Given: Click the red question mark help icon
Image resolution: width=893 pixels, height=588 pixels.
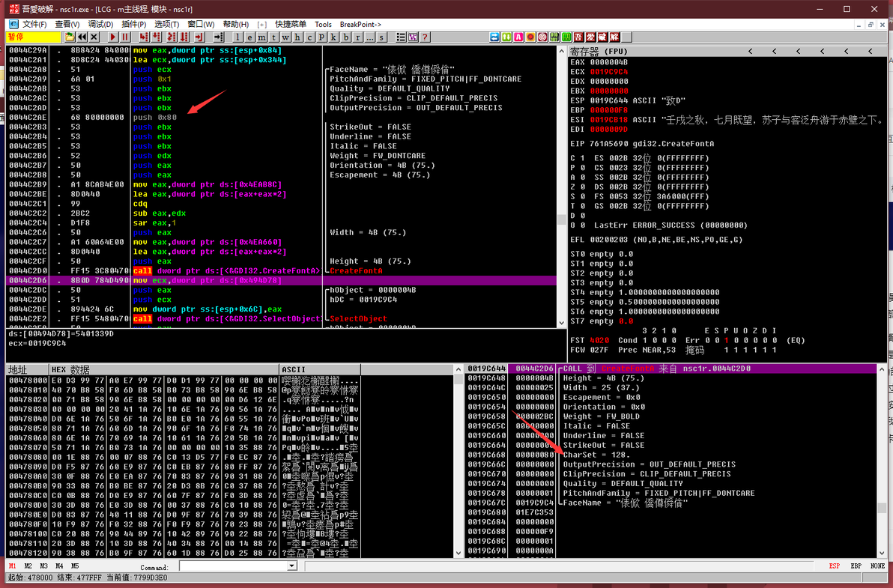Looking at the screenshot, I should coord(424,37).
